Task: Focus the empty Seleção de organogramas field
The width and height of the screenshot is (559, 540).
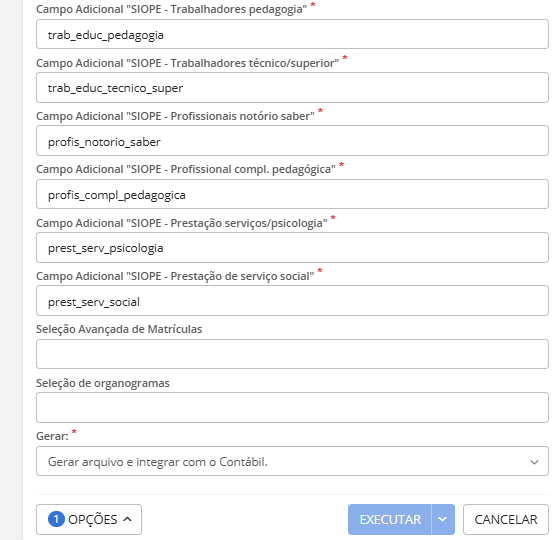Action: [292, 407]
